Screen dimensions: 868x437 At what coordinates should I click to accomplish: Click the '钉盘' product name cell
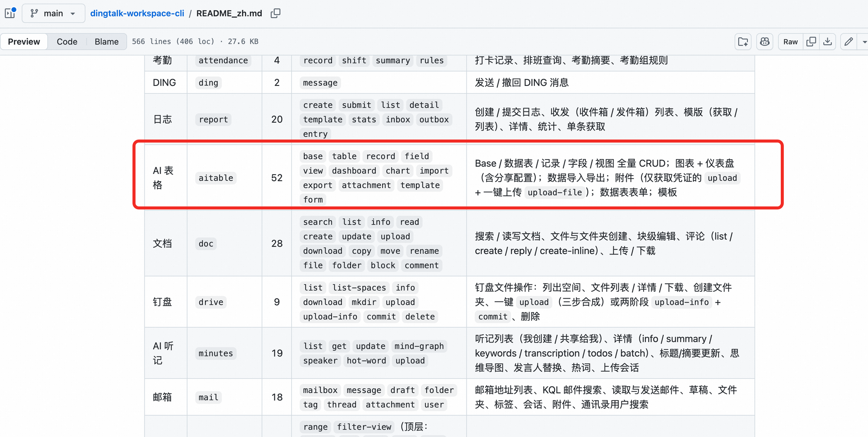coord(162,302)
